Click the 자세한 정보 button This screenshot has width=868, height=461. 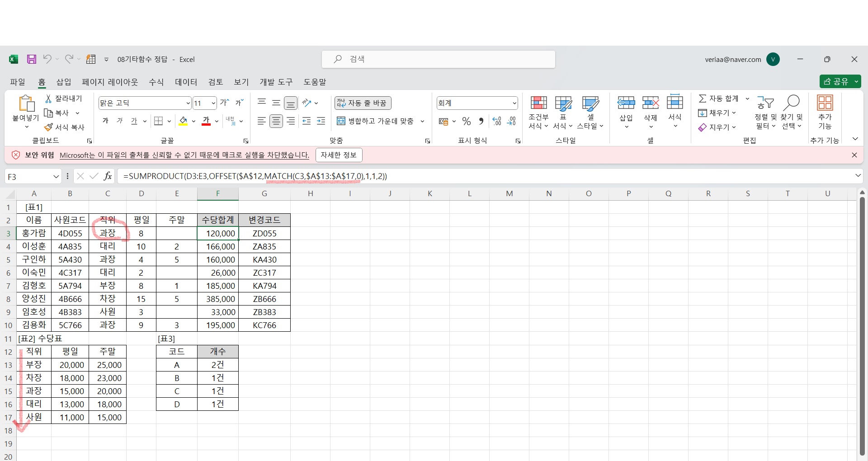click(x=339, y=155)
